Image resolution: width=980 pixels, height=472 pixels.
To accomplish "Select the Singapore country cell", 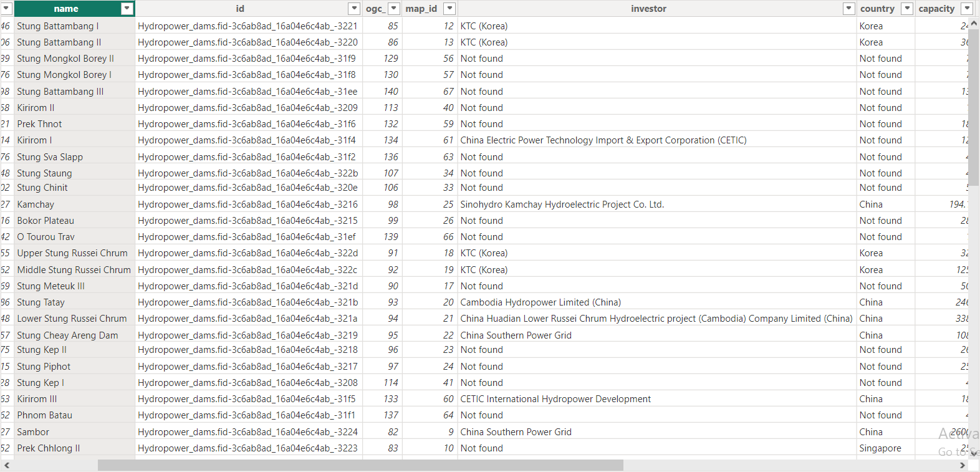I will [886, 448].
